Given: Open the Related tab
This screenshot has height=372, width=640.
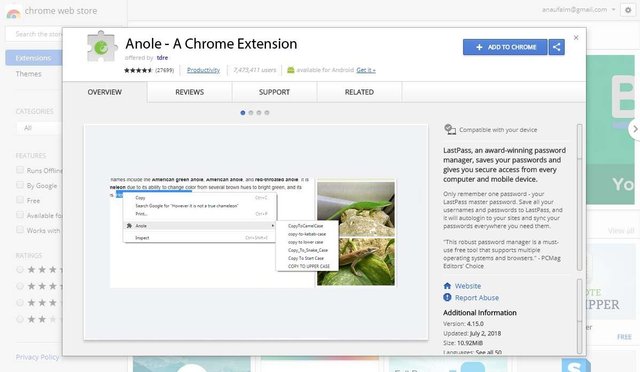Looking at the screenshot, I should 359,92.
